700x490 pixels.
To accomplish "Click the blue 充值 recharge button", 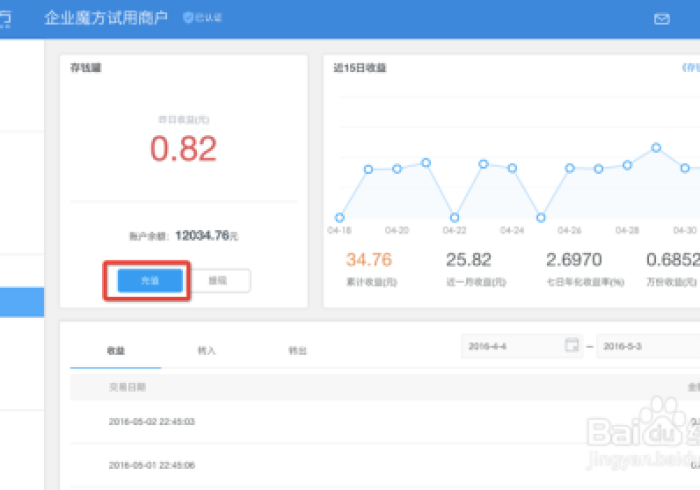I will click(149, 281).
